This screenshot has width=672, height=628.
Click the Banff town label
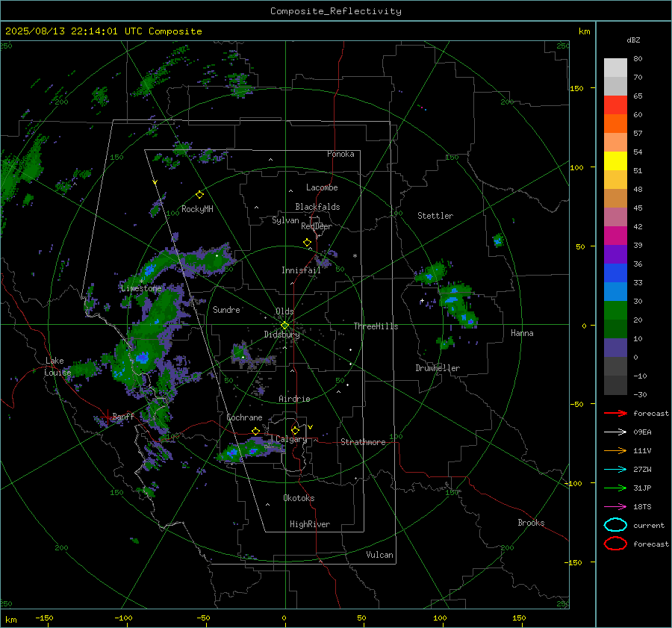click(x=123, y=417)
